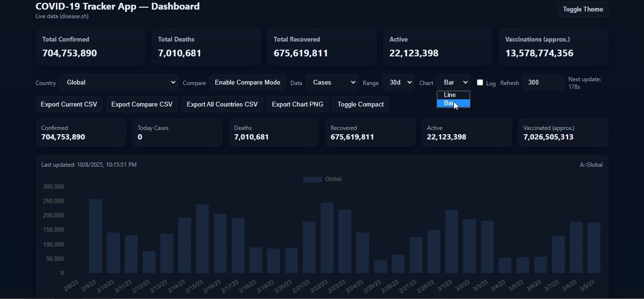This screenshot has width=644, height=299.
Task: Enable the Log scale checkbox
Action: point(480,83)
